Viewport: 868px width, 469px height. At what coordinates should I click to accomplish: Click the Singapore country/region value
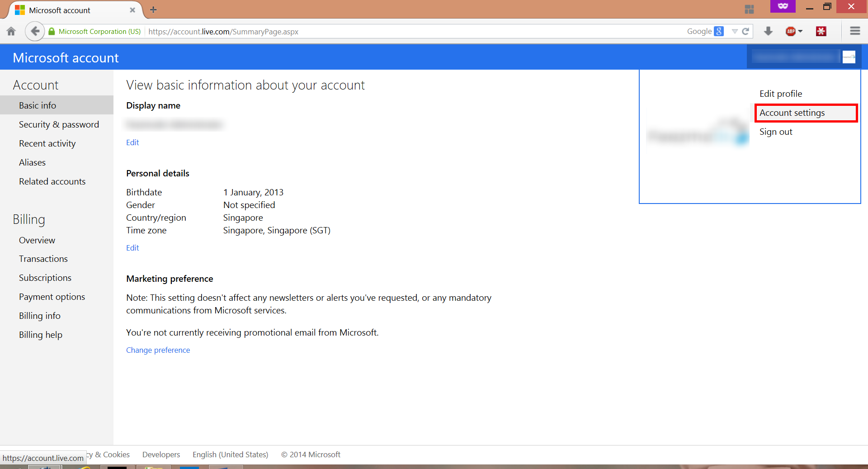click(243, 218)
